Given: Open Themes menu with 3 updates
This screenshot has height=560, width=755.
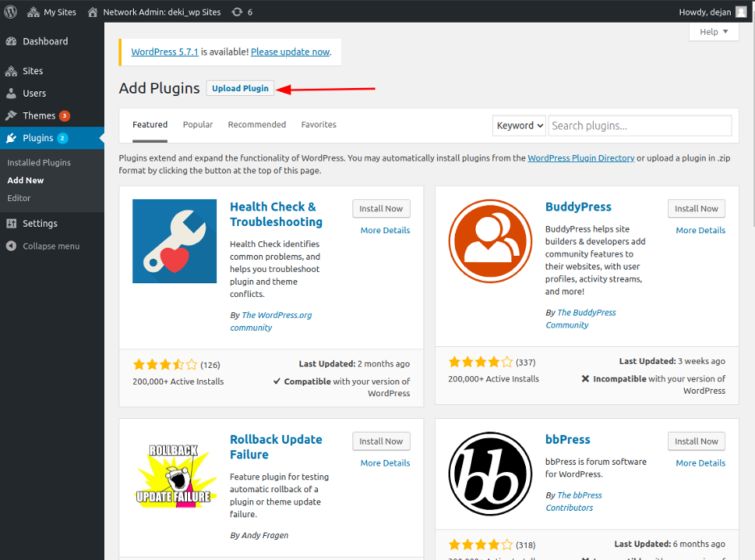Looking at the screenshot, I should [39, 115].
